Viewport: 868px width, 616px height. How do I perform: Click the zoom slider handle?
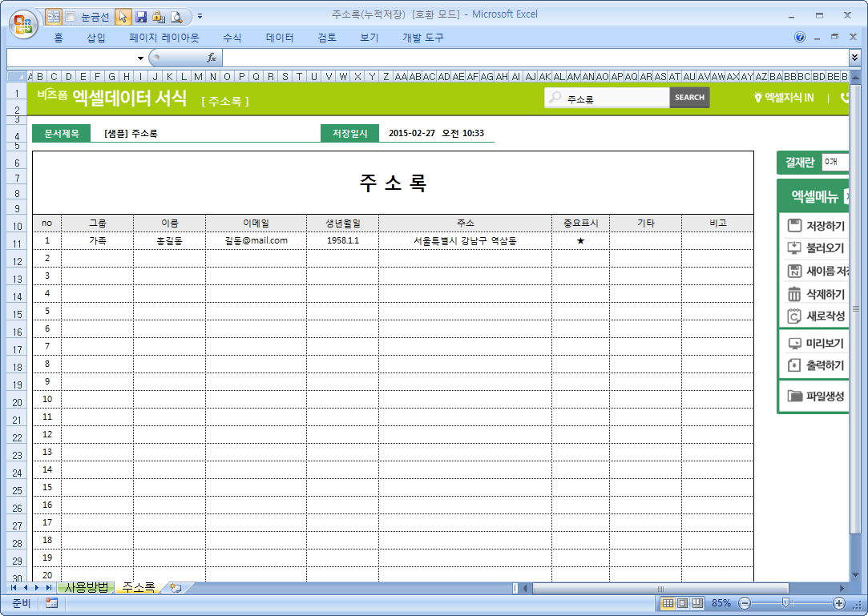[x=785, y=603]
